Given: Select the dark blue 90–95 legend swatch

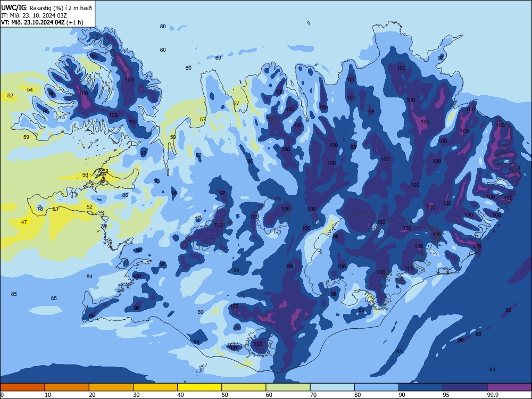Looking at the screenshot, I should (x=421, y=387).
